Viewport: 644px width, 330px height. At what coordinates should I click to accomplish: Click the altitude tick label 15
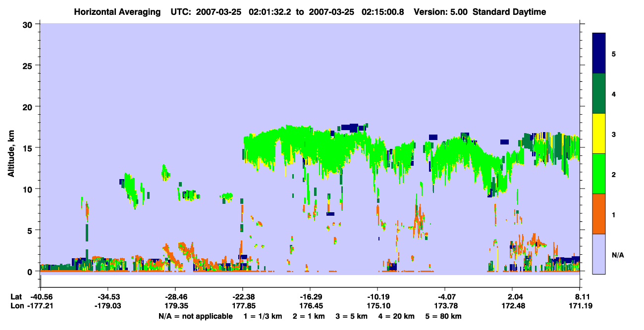29,148
